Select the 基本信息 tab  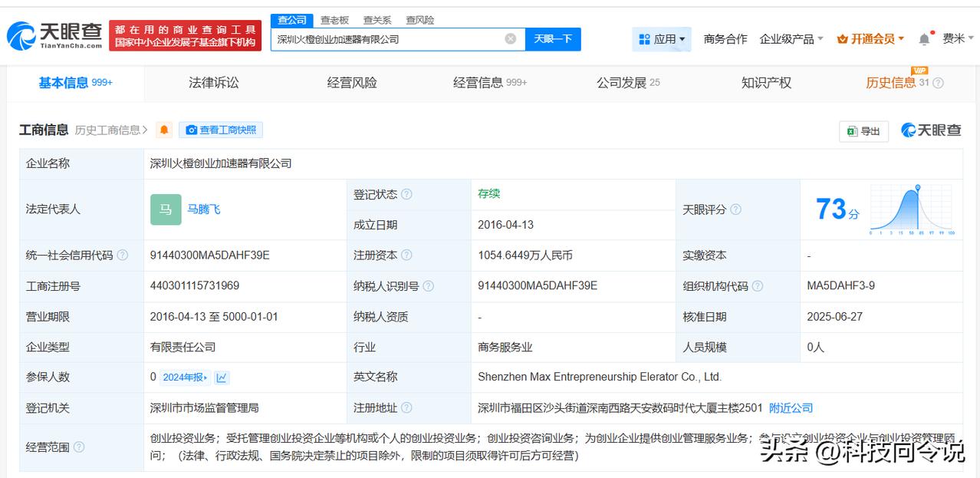tap(75, 83)
